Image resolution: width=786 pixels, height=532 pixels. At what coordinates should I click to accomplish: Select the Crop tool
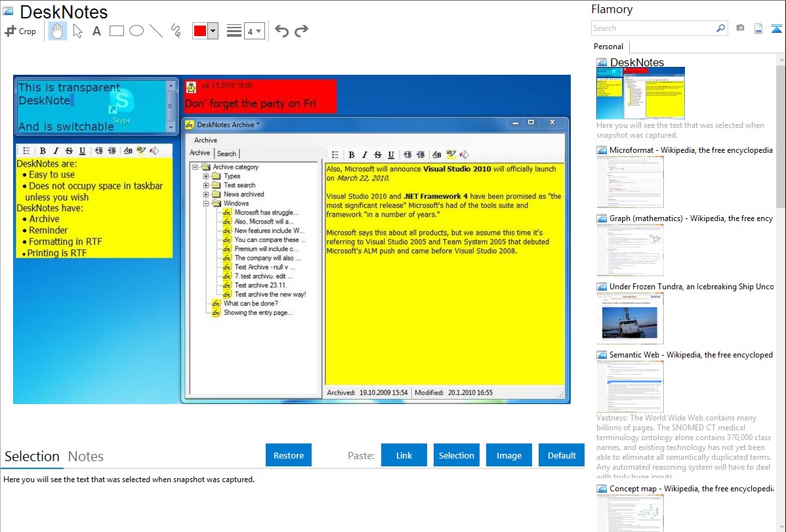pyautogui.click(x=20, y=31)
